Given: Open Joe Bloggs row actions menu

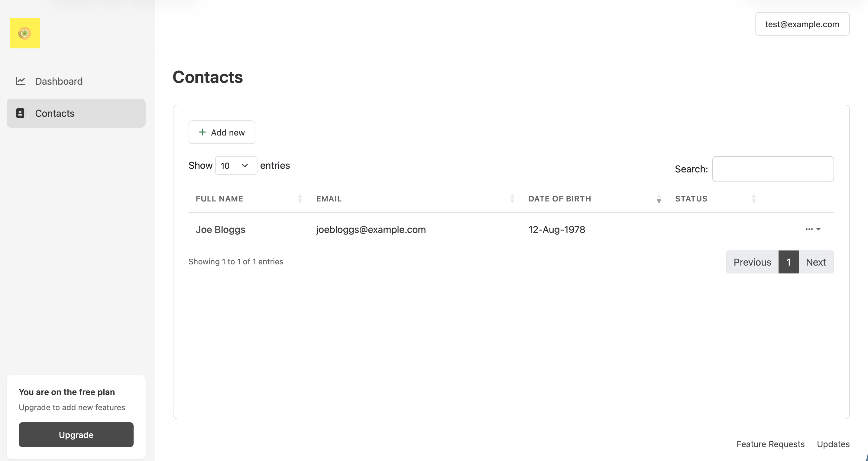Looking at the screenshot, I should coord(812,229).
